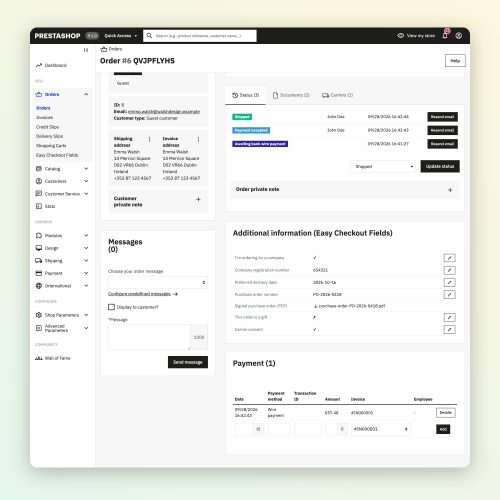Click the calendar icon in the payment date field
Image resolution: width=500 pixels, height=500 pixels.
tap(258, 429)
